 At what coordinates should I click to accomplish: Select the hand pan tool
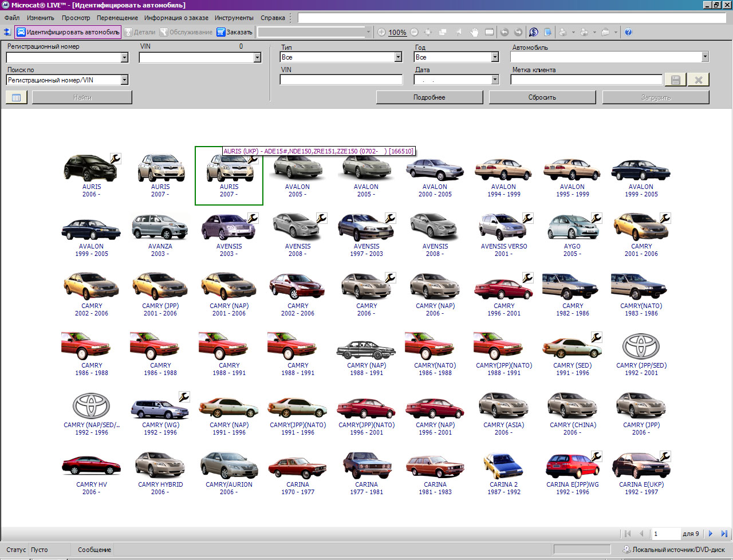click(x=474, y=32)
